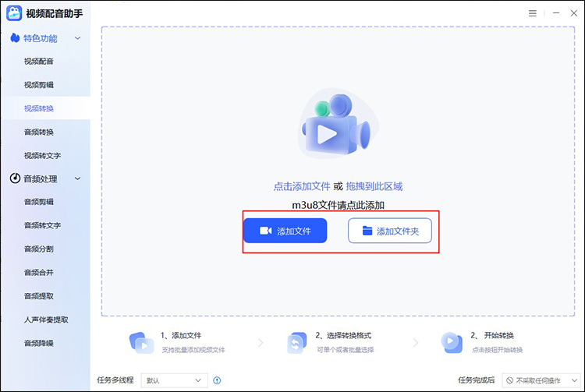The width and height of the screenshot is (585, 392).
Task: Click the clock icon beside 音频处理
Action: (x=15, y=178)
